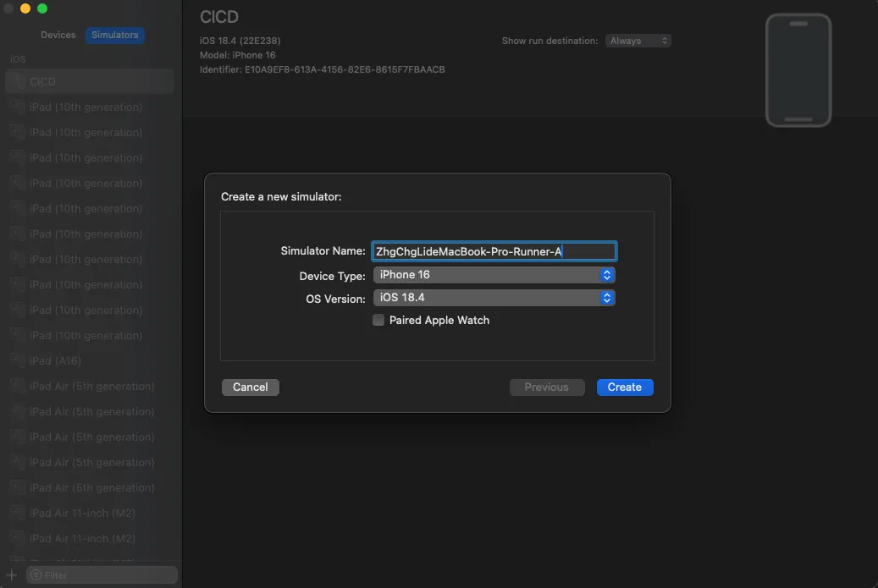Focus the Simulator Name text field
The height and width of the screenshot is (588, 878).
tap(494, 251)
